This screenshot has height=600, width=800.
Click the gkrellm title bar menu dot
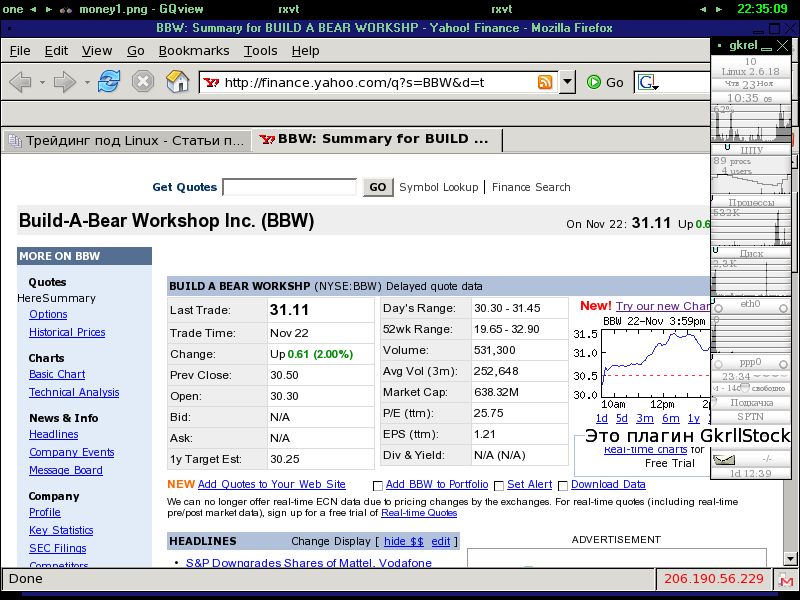[x=719, y=45]
